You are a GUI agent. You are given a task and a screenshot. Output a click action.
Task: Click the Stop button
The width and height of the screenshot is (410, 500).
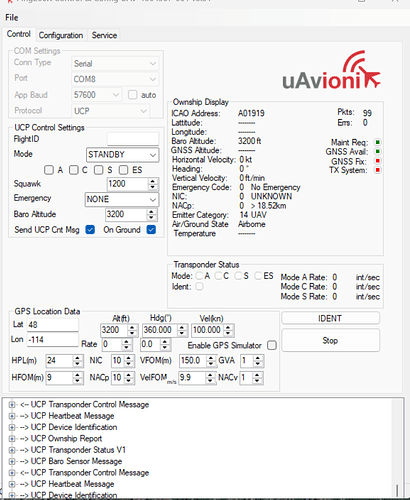click(330, 340)
